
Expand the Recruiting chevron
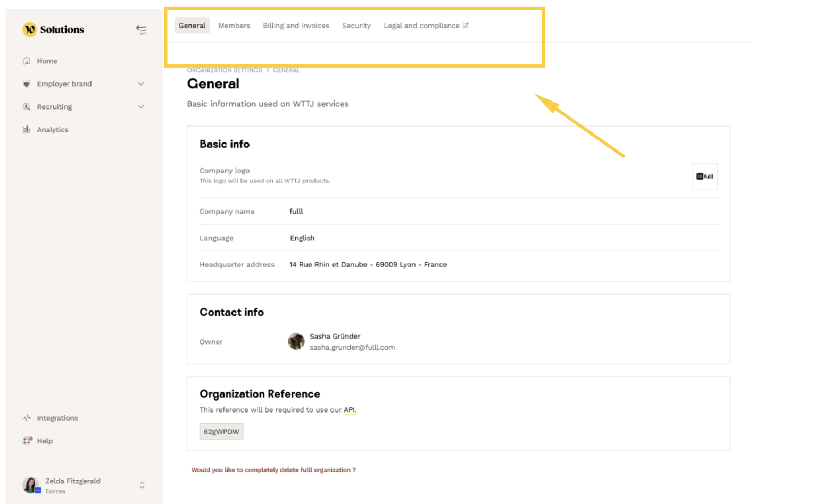(141, 107)
